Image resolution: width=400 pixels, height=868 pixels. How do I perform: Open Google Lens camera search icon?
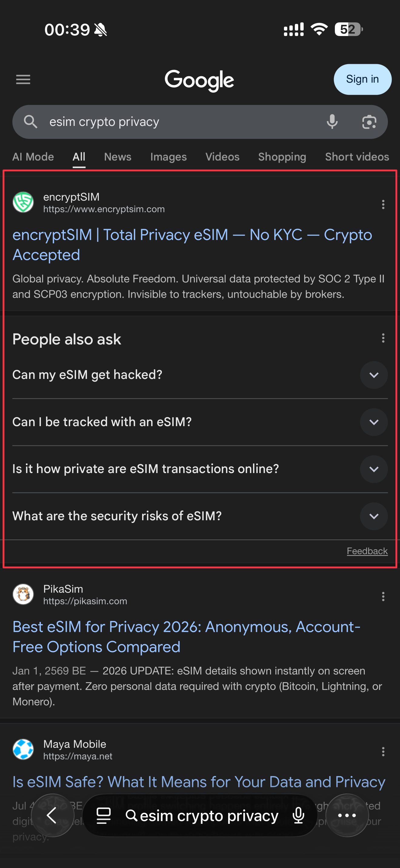(x=369, y=122)
